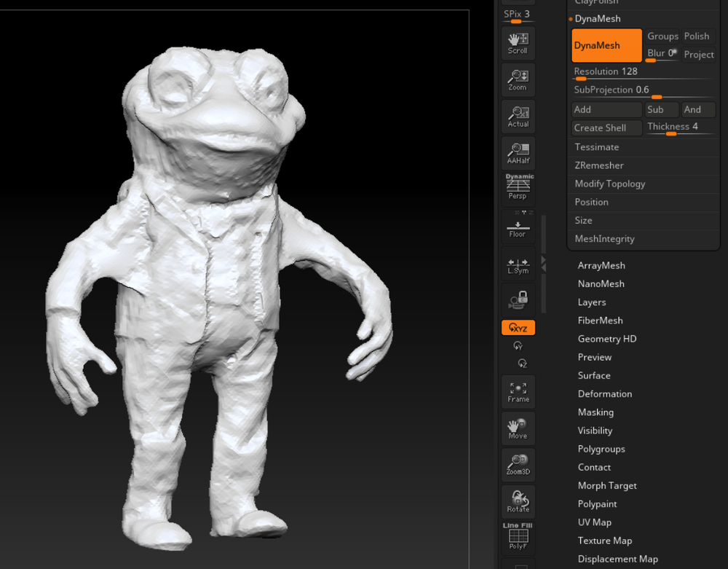Adjust the Resolution 128 slider

(644, 73)
